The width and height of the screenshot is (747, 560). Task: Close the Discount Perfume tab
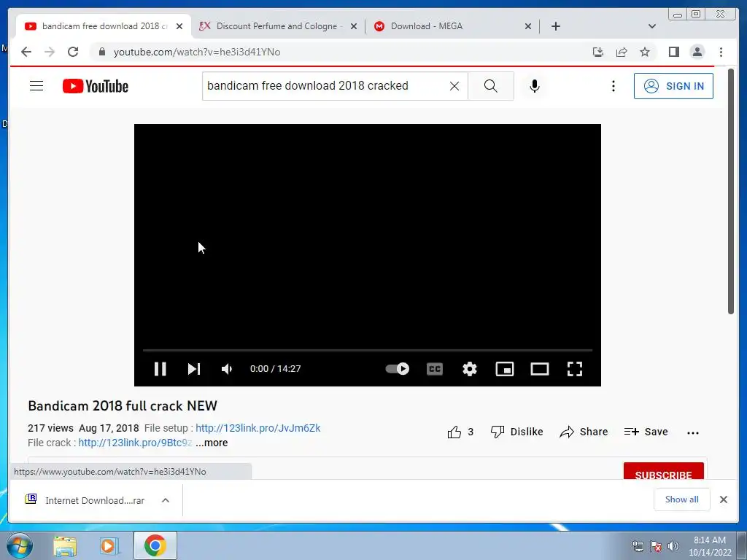(354, 26)
